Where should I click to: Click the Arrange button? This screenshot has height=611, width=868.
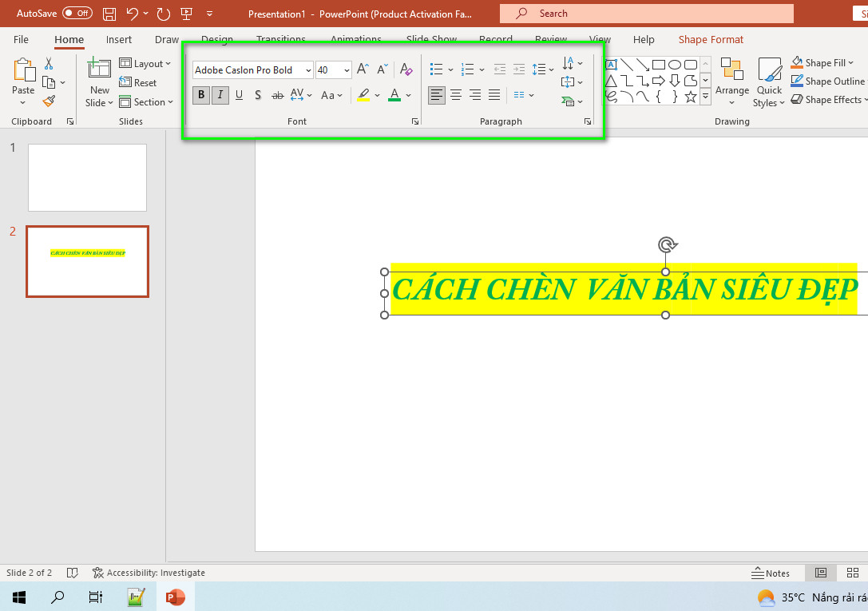[731, 82]
